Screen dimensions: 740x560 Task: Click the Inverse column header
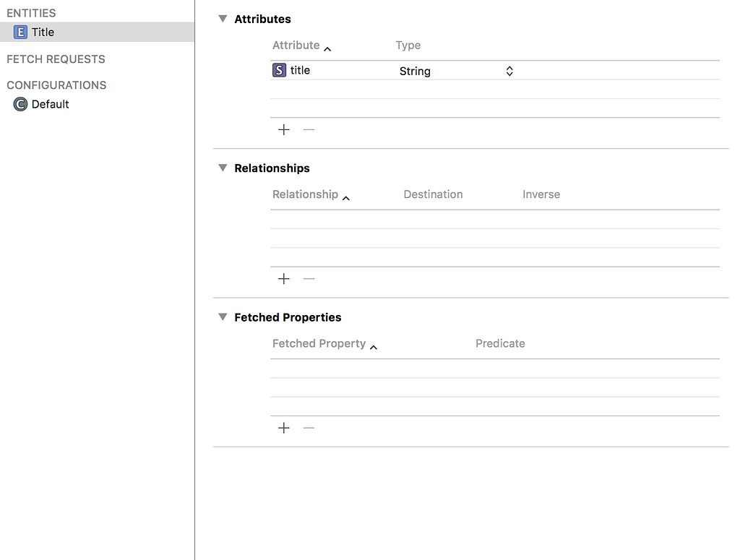pyautogui.click(x=541, y=194)
